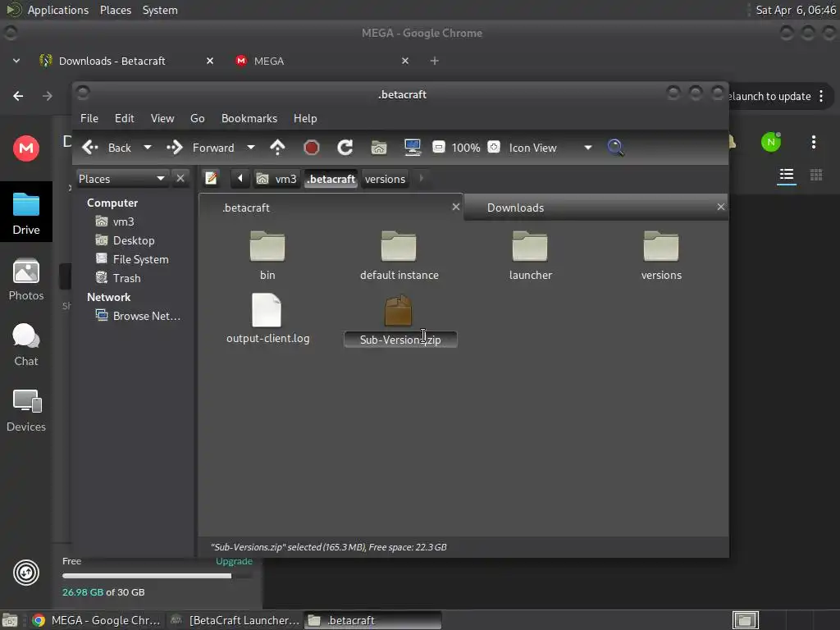This screenshot has height=630, width=840.
Task: Open the Forward history dropdown arrow
Action: coord(251,148)
